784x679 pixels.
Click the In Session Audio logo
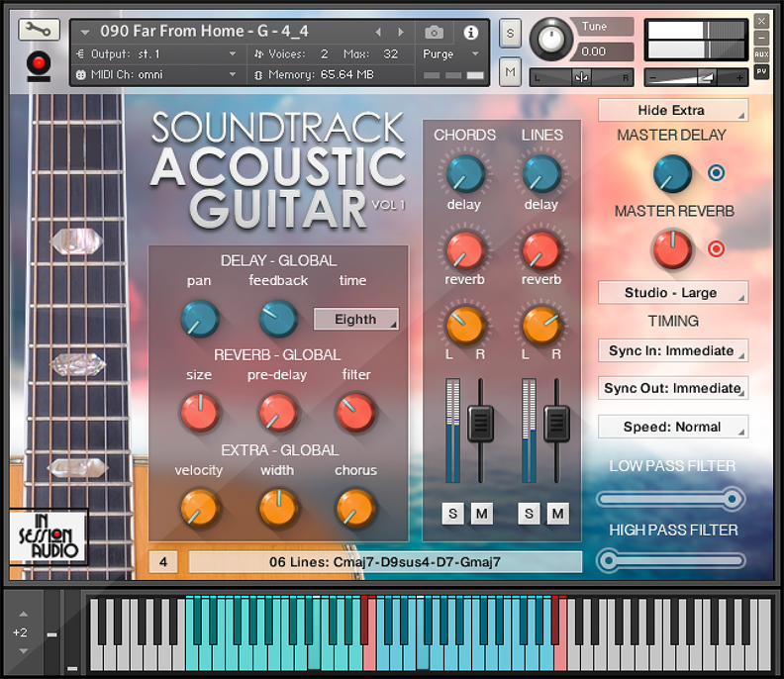coord(48,537)
